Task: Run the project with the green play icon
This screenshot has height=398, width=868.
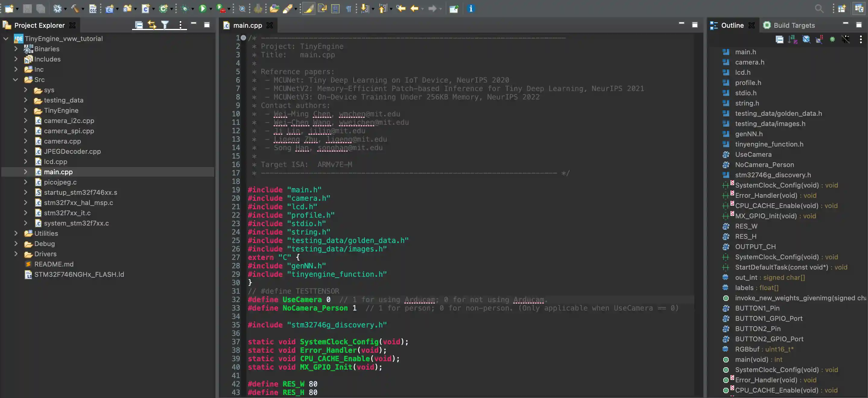Action: (x=203, y=9)
